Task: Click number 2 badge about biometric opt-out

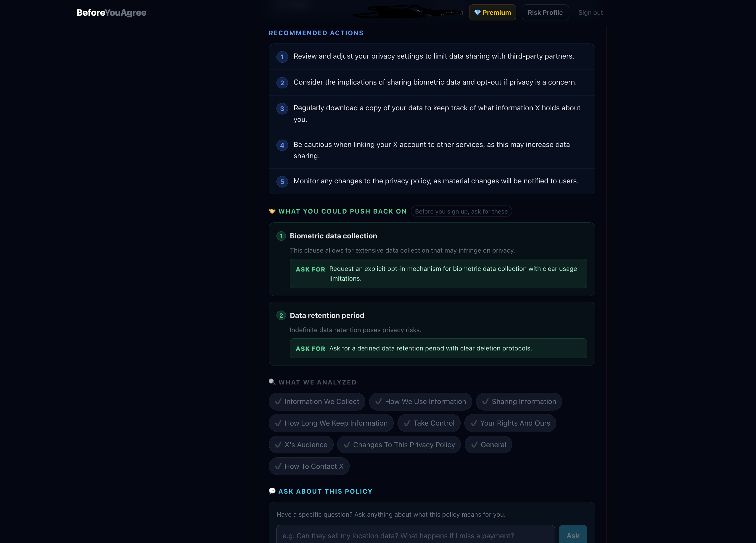Action: (x=282, y=83)
